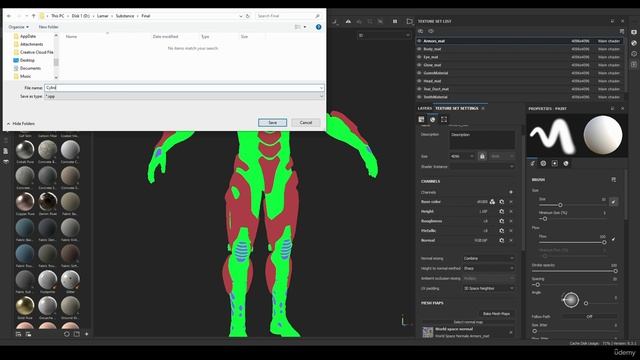
Task: Toggle visibility of the TeethMaterial texture set
Action: (x=419, y=97)
